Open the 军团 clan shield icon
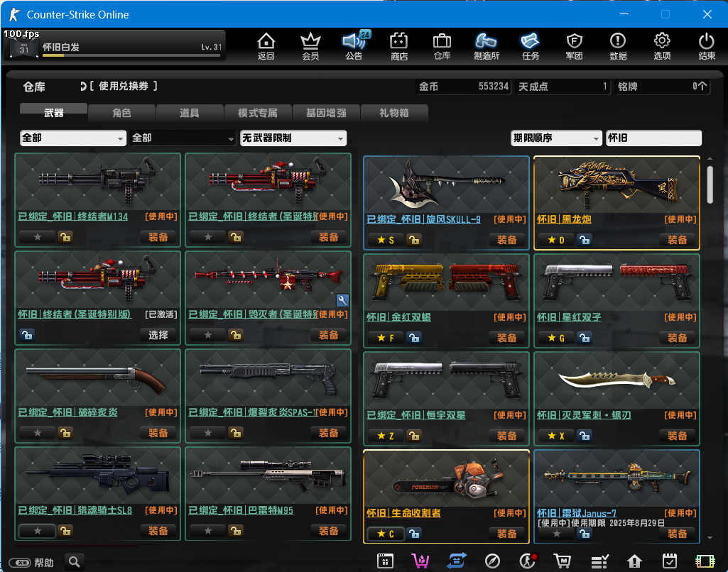The image size is (728, 572). [x=574, y=46]
